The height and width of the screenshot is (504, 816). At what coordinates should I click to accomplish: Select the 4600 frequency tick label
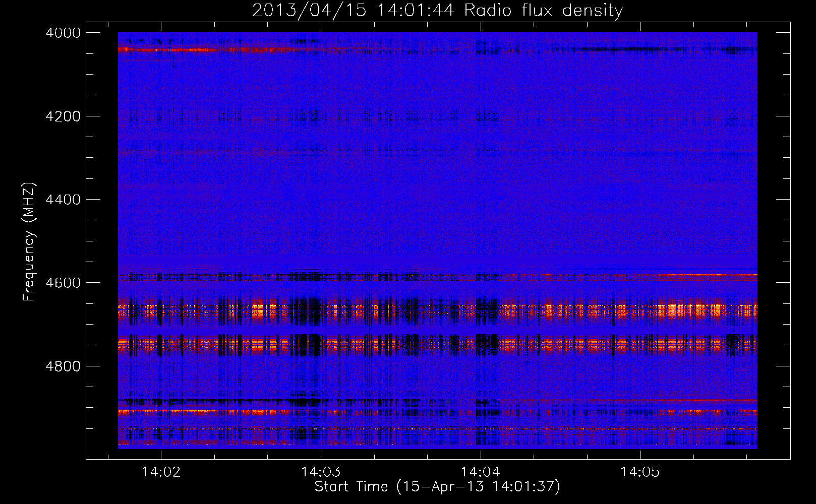click(63, 283)
